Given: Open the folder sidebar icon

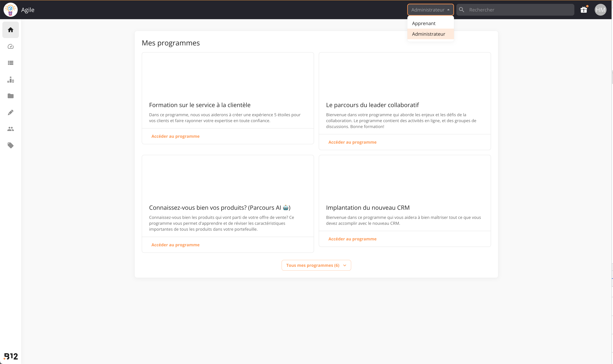Looking at the screenshot, I should 11,96.
